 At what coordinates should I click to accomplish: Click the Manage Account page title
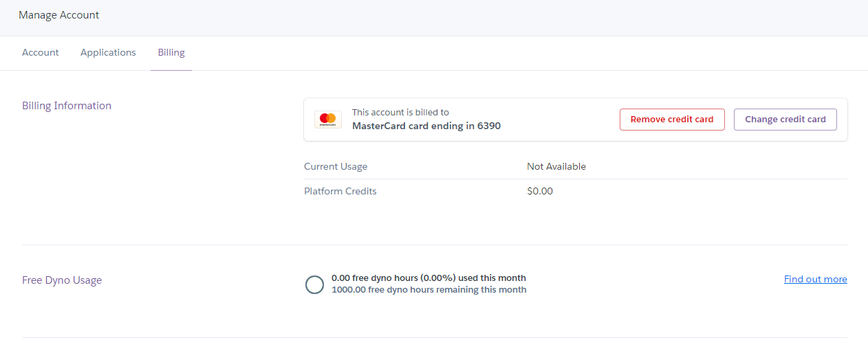point(59,15)
